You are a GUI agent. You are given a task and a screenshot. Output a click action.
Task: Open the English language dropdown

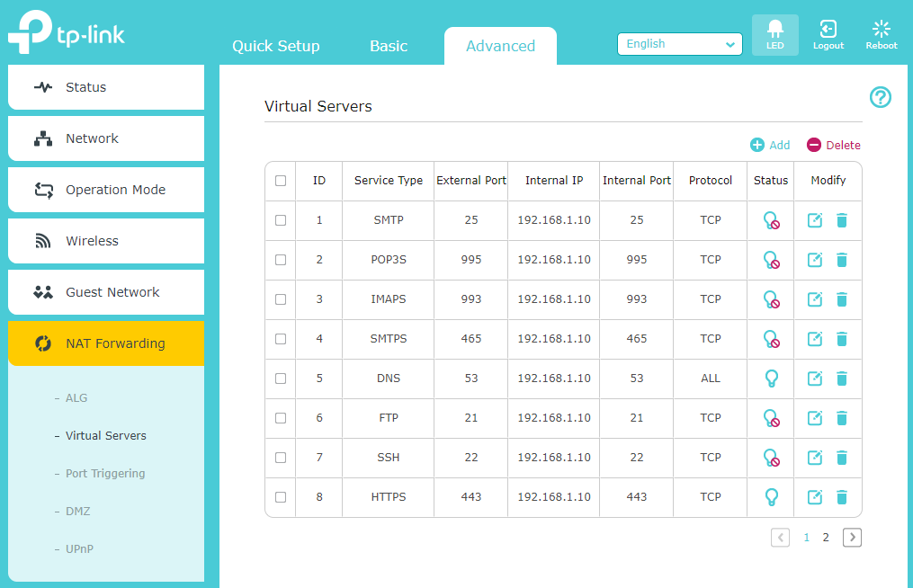tap(679, 44)
